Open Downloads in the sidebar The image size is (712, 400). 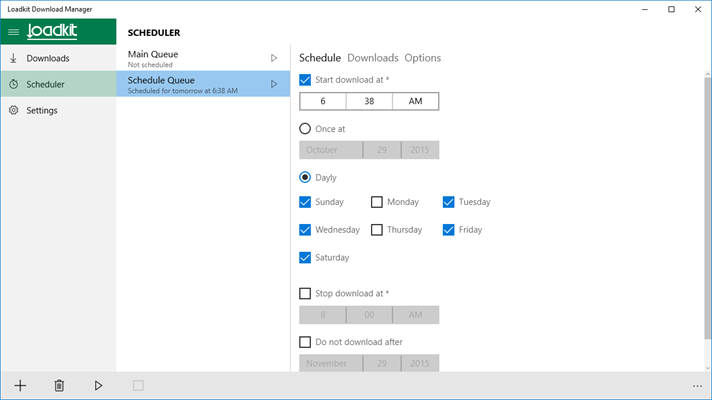(47, 58)
